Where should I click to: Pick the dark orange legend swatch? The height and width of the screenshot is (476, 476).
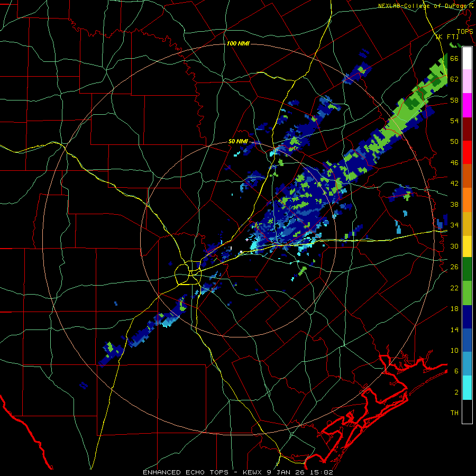(x=467, y=176)
